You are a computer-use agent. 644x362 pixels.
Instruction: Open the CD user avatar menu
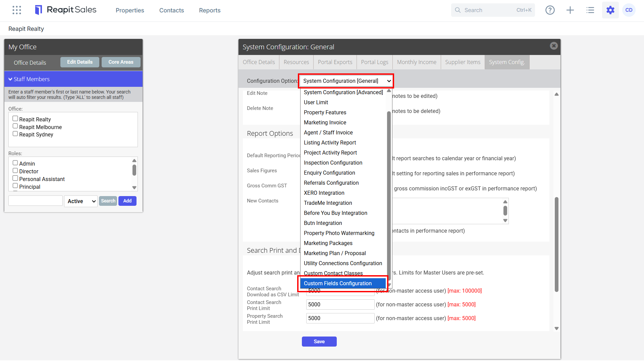[629, 10]
